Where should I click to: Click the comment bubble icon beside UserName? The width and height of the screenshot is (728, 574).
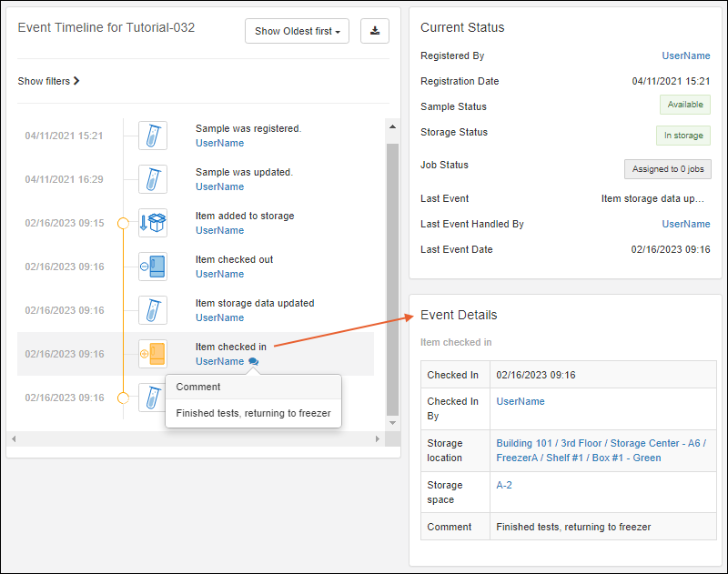253,362
